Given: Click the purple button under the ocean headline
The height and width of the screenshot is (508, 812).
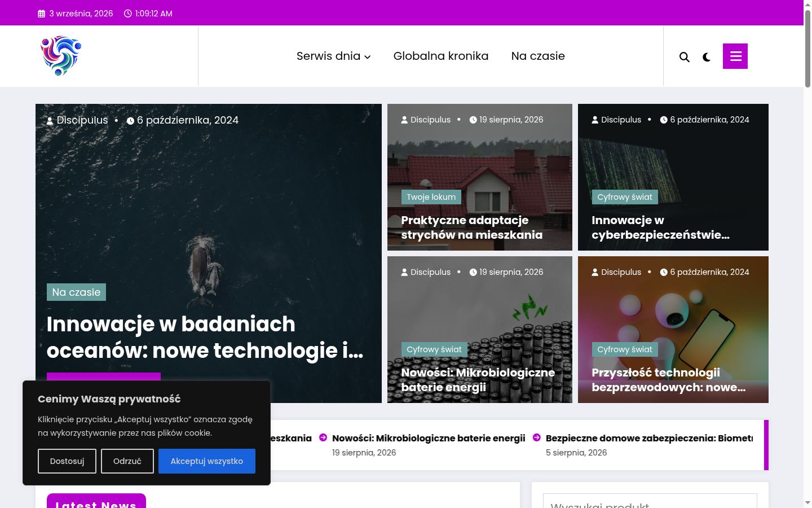Looking at the screenshot, I should coord(104,376).
